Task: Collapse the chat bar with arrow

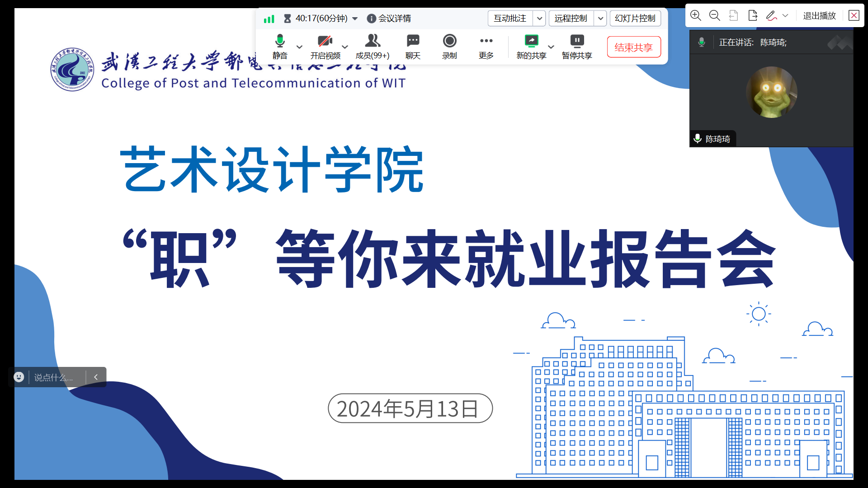Action: coord(96,377)
